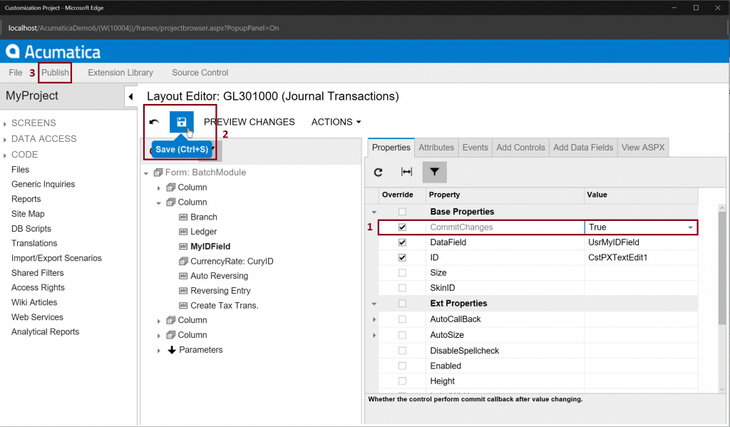Enable the Enabled override checkbox
Screen dimensions: 730x427
(x=402, y=366)
